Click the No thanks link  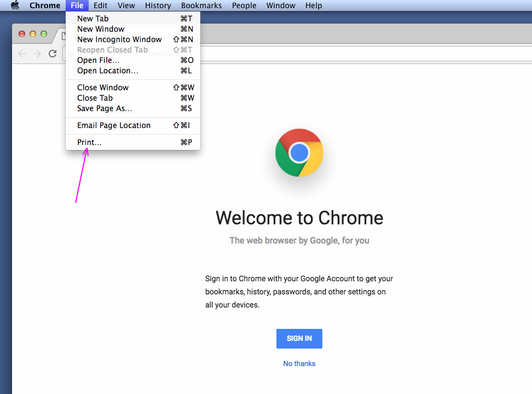[299, 363]
